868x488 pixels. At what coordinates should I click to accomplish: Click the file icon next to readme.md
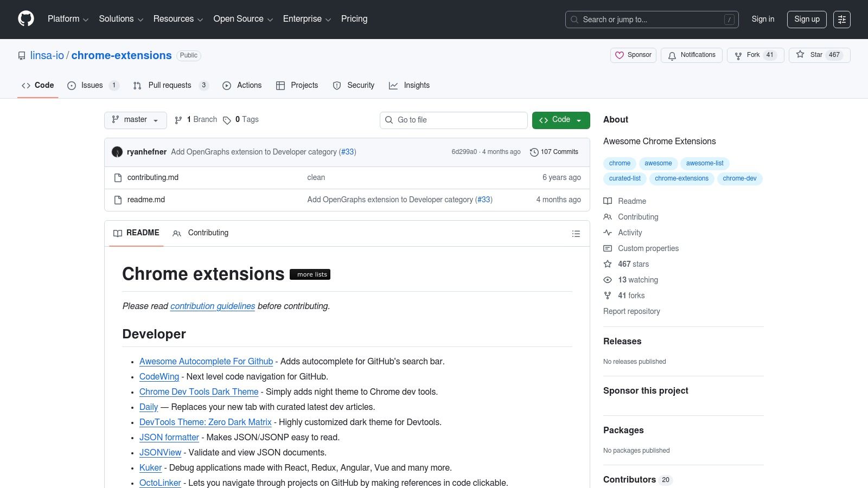[118, 200]
